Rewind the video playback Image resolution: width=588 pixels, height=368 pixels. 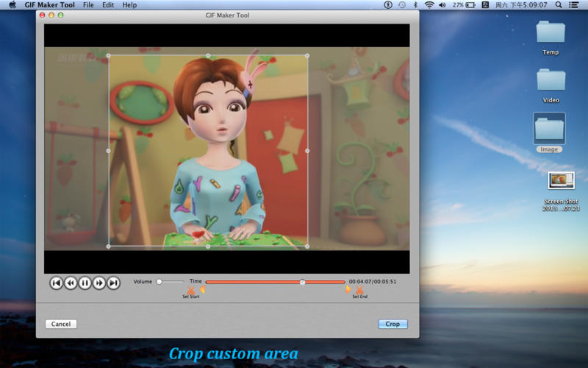tap(71, 283)
